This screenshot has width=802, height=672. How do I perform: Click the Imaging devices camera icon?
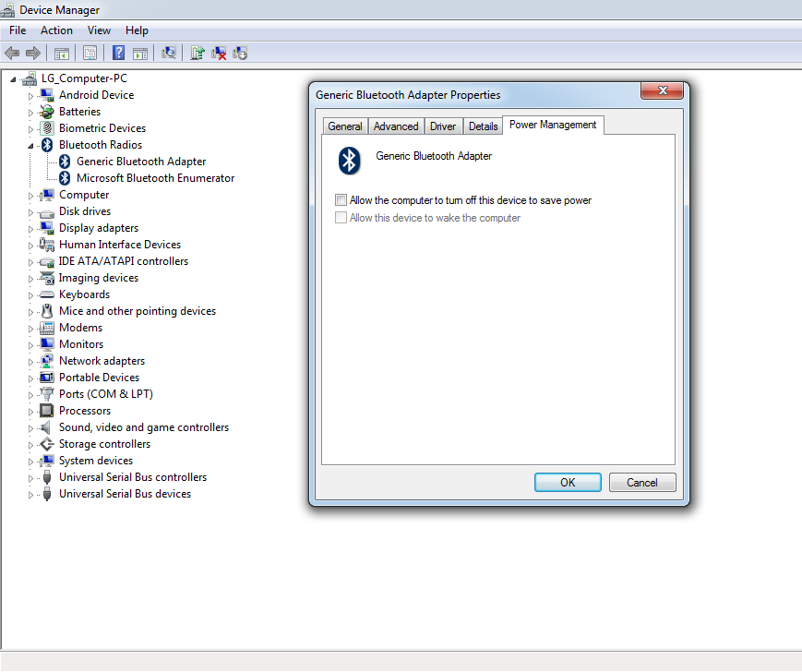click(47, 278)
